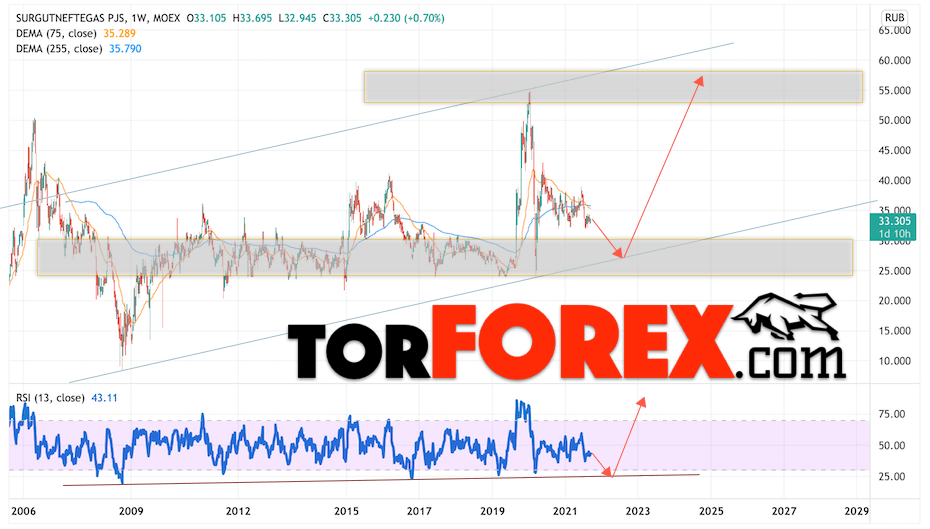Click the open price value O33.105

[206, 18]
